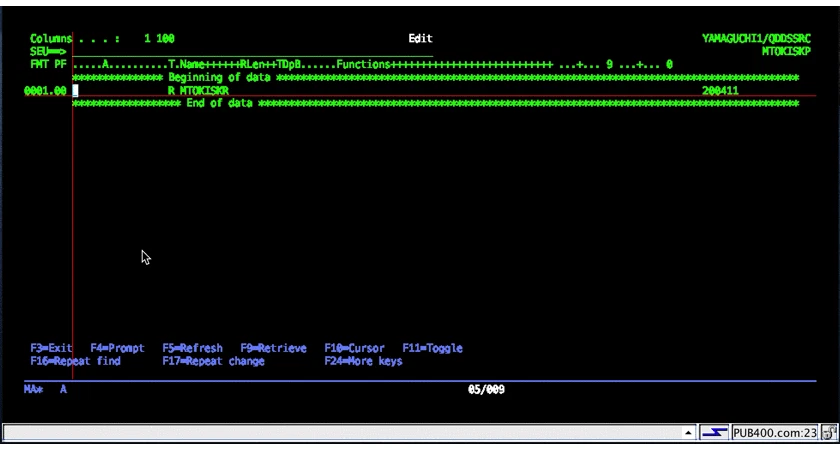
Task: Click F16=Repeat find key label
Action: point(76,361)
